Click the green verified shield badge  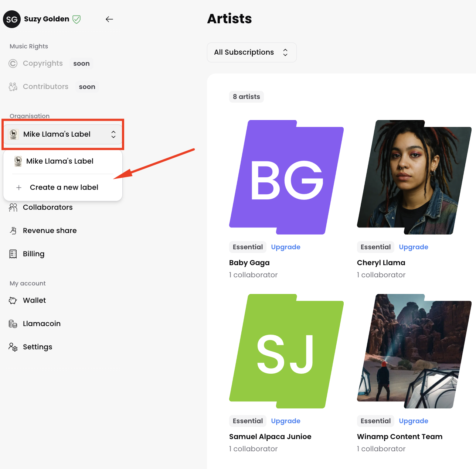76,19
